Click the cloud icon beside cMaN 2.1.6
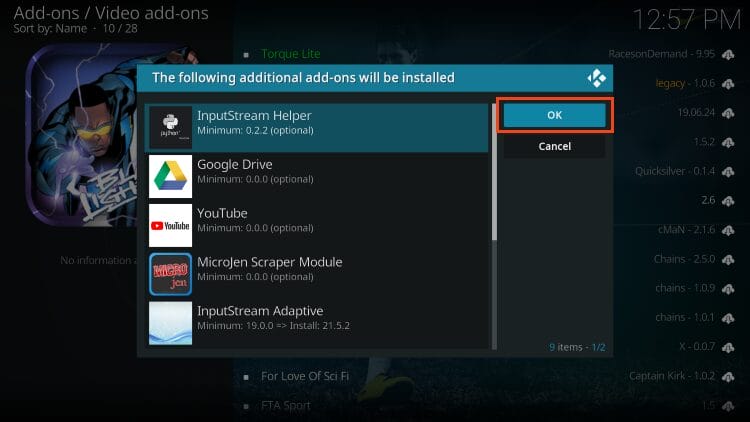Viewport: 750px width, 422px height. pos(728,231)
